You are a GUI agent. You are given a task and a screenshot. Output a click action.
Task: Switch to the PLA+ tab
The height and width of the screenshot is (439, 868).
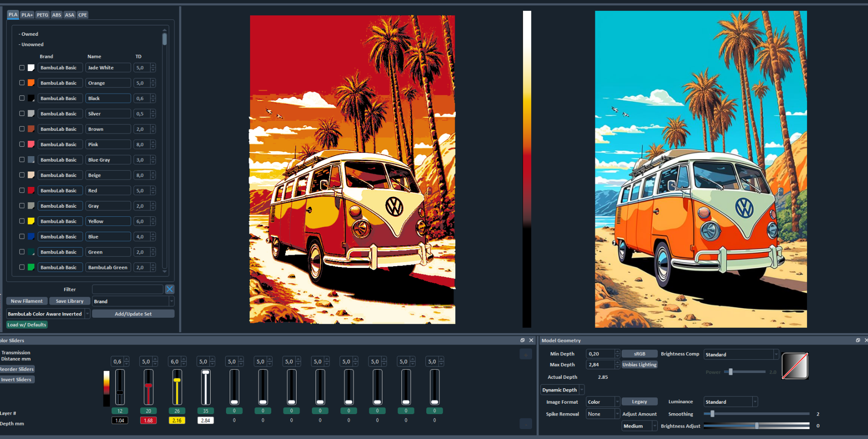pyautogui.click(x=27, y=15)
